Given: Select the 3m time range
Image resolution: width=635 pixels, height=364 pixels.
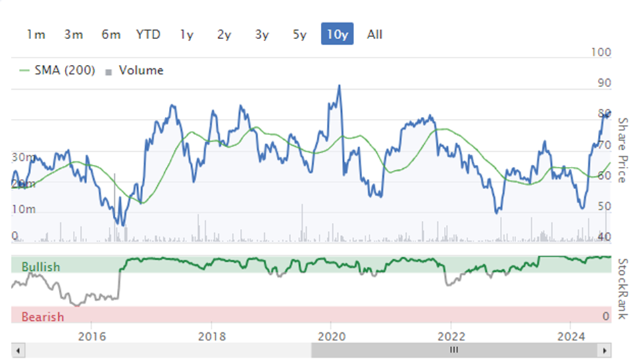Looking at the screenshot, I should pyautogui.click(x=74, y=34).
